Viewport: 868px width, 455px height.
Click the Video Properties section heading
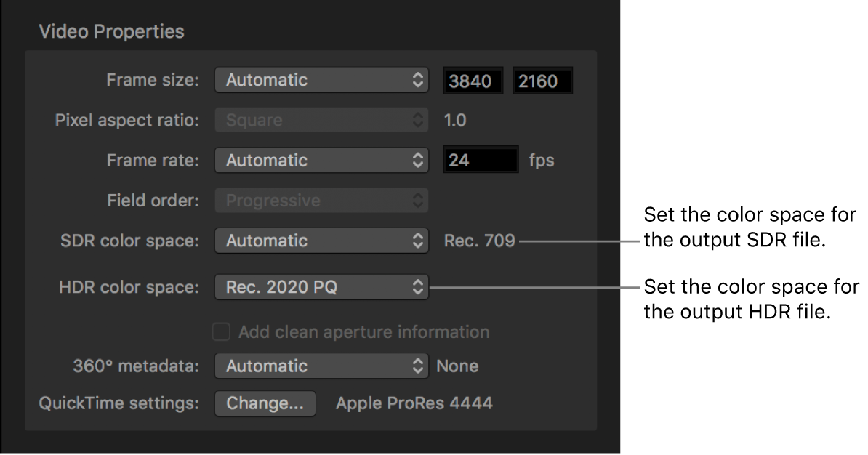111,31
